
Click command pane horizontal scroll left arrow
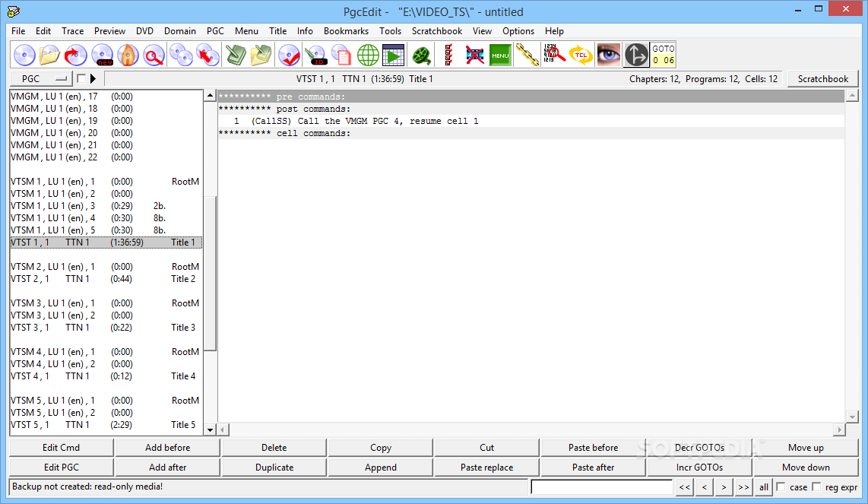[x=223, y=430]
